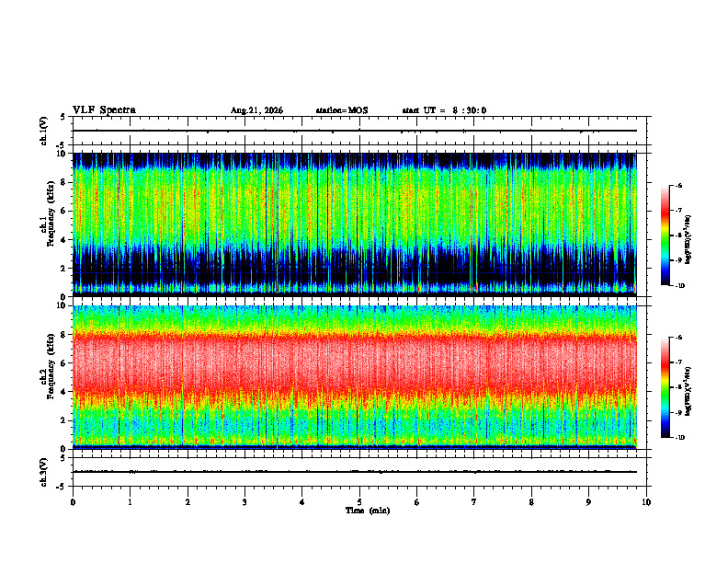Click the Aug.21, 2026 date label
This screenshot has width=728, height=563.
click(x=256, y=110)
